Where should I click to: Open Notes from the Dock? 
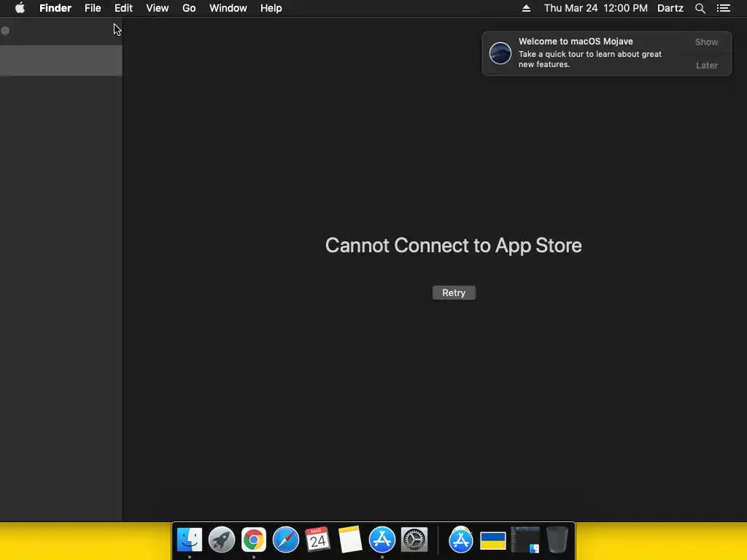350,540
